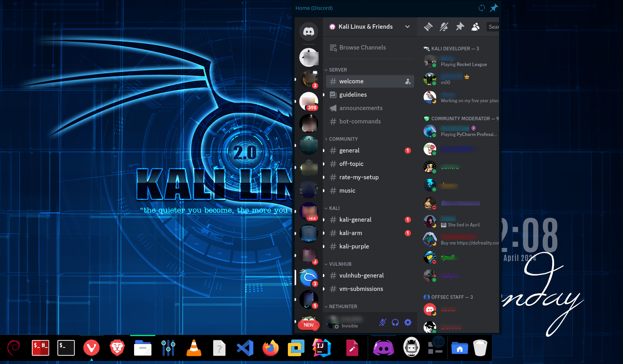Open member playing PyCharm Professional
Viewport: 623px width, 364px height.
[x=459, y=131]
